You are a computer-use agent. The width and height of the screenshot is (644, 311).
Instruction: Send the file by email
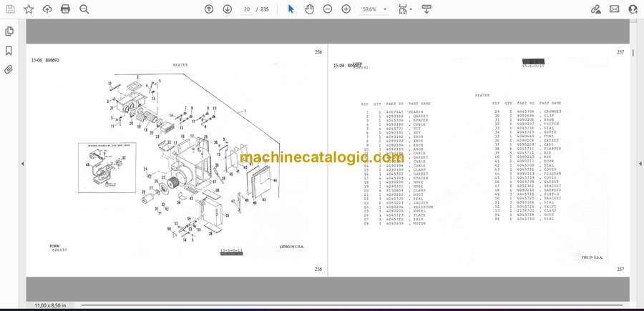(615, 9)
